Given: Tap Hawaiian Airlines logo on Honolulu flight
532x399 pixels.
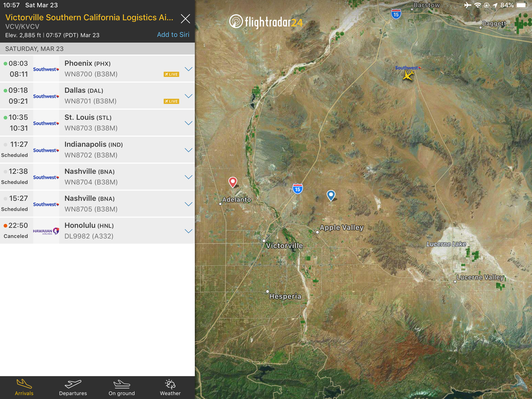Looking at the screenshot, I should click(46, 231).
